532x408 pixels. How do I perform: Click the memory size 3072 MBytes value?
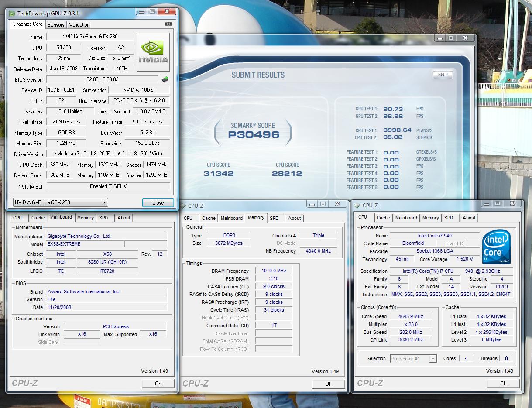click(x=228, y=243)
